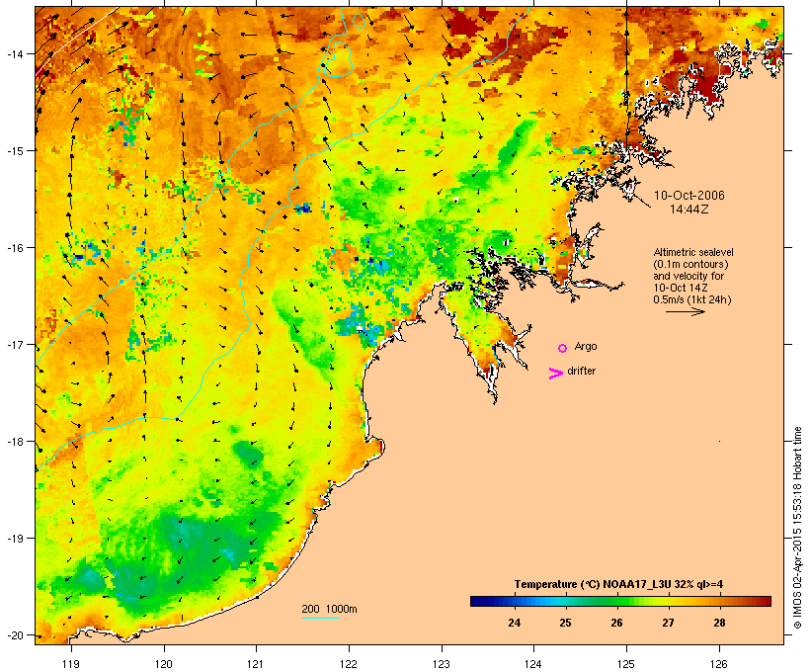The height and width of the screenshot is (672, 810).
Task: Click longitude axis label 120
Action: click(164, 664)
